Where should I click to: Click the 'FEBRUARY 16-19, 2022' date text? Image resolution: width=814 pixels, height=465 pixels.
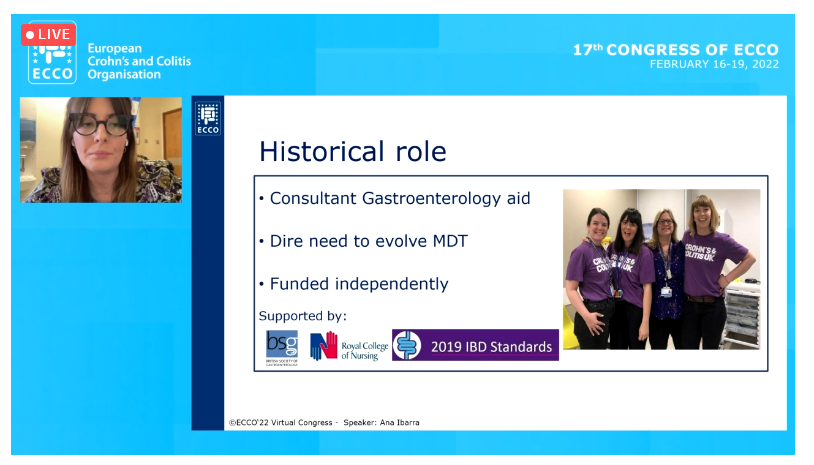(x=714, y=64)
